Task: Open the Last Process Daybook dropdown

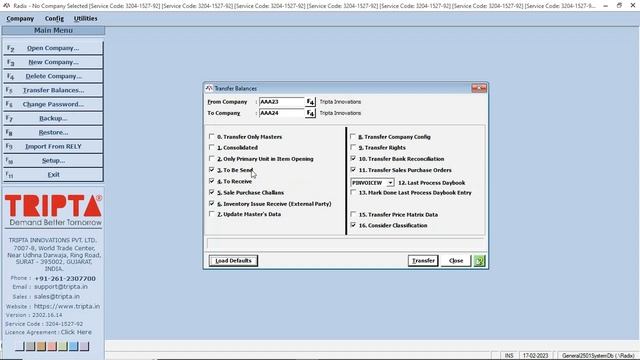Action: [x=390, y=183]
